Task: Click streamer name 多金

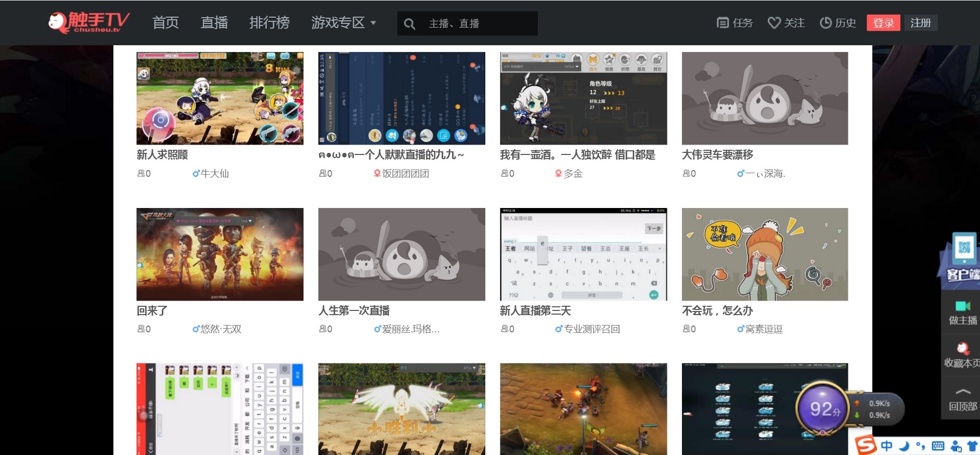Action: tap(573, 173)
